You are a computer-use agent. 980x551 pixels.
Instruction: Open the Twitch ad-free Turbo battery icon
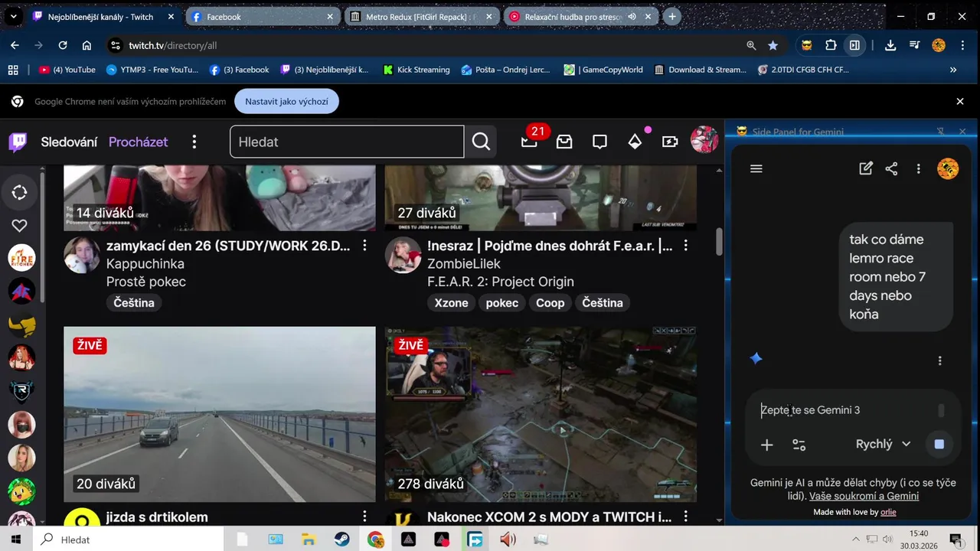670,142
